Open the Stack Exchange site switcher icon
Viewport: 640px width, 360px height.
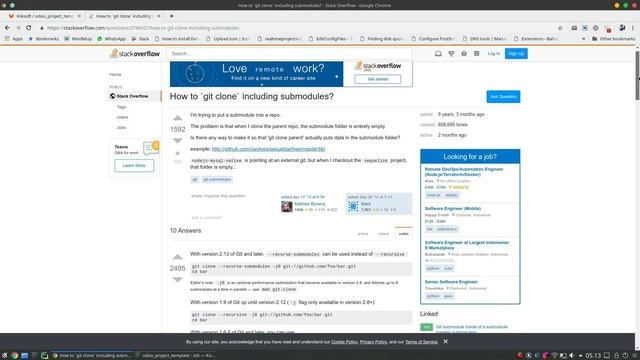tap(476, 53)
